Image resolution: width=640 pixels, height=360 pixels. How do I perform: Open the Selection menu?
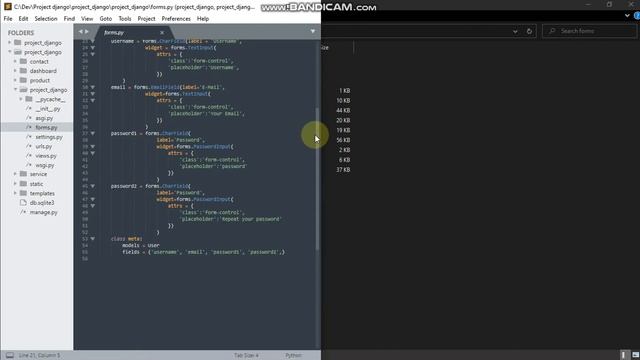[x=46, y=19]
